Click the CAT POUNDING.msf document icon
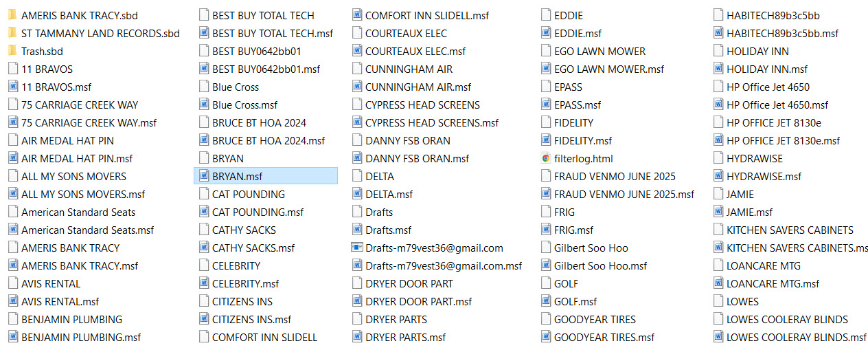The image size is (868, 350). tap(203, 212)
